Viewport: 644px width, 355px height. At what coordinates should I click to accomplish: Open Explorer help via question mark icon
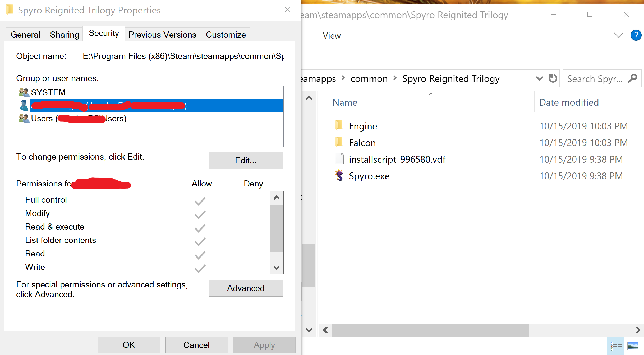636,35
